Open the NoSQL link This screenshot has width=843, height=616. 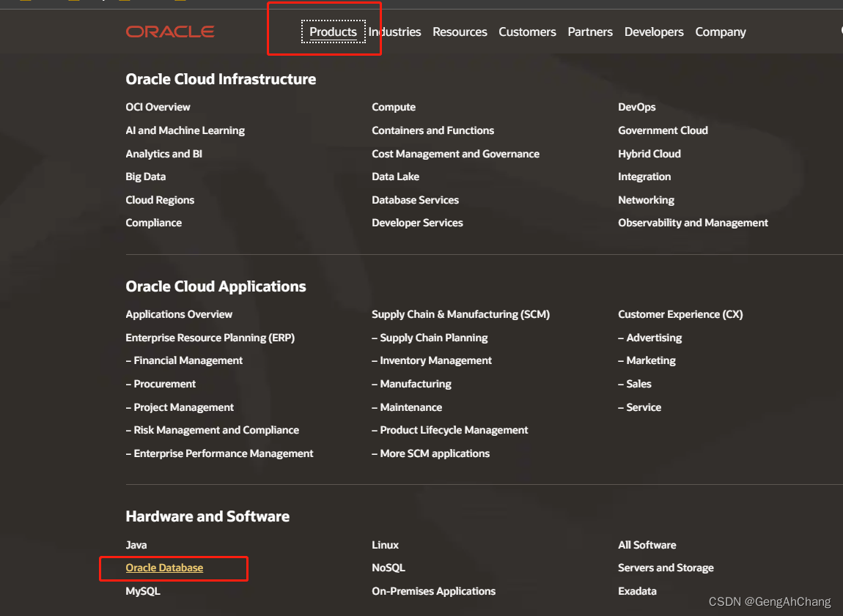389,568
